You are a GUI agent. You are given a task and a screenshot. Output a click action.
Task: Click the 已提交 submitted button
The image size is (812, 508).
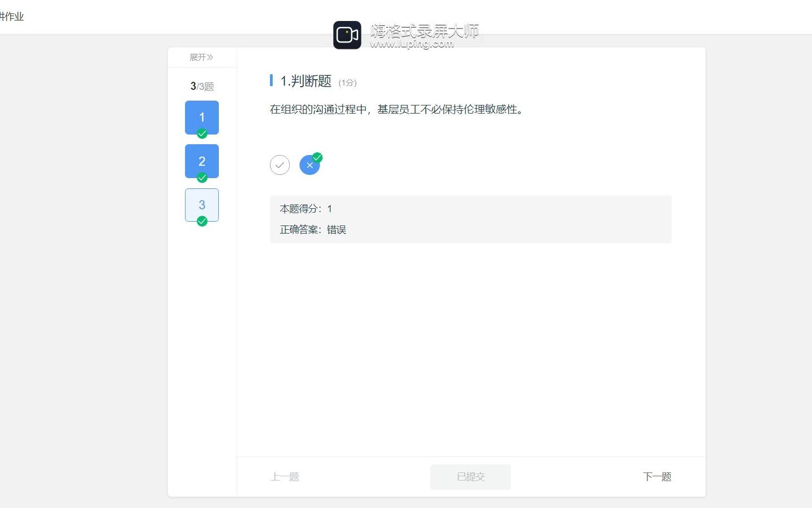tap(471, 477)
